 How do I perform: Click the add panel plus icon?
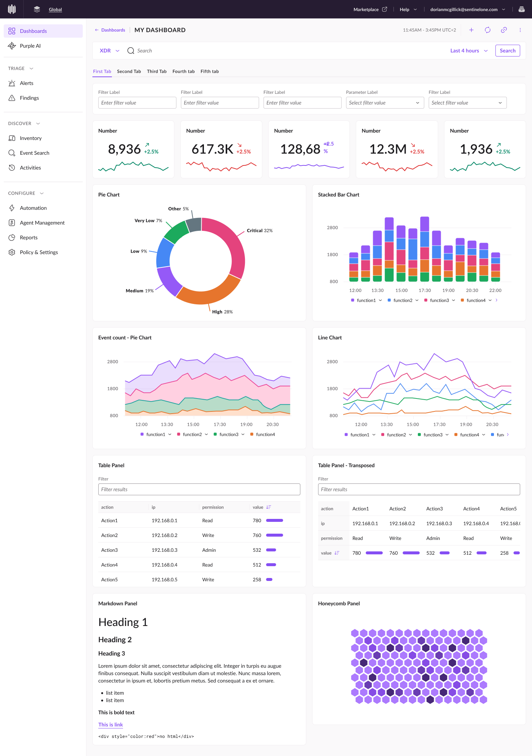point(471,30)
